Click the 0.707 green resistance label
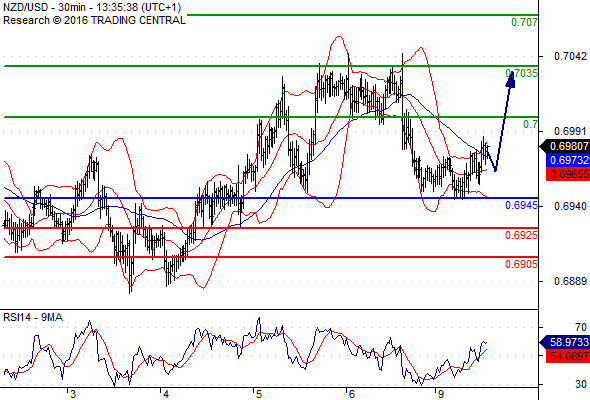590x400 pixels. point(524,22)
